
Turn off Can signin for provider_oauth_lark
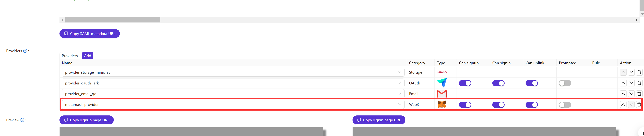click(498, 83)
